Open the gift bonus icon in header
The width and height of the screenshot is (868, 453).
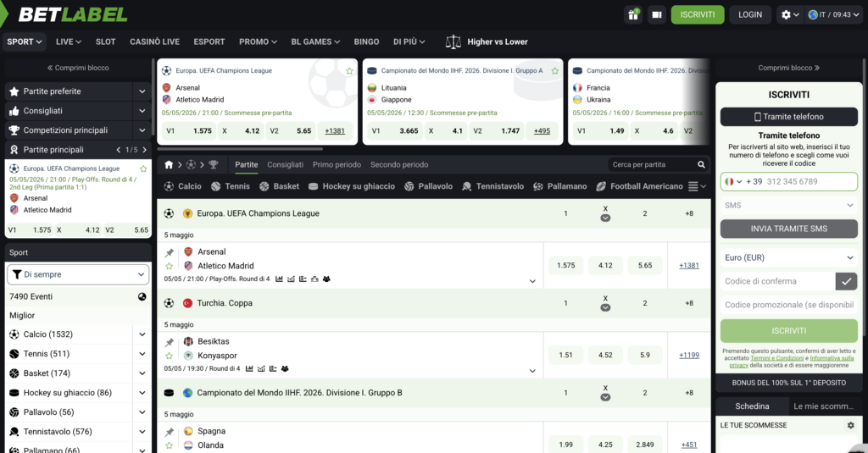(633, 15)
